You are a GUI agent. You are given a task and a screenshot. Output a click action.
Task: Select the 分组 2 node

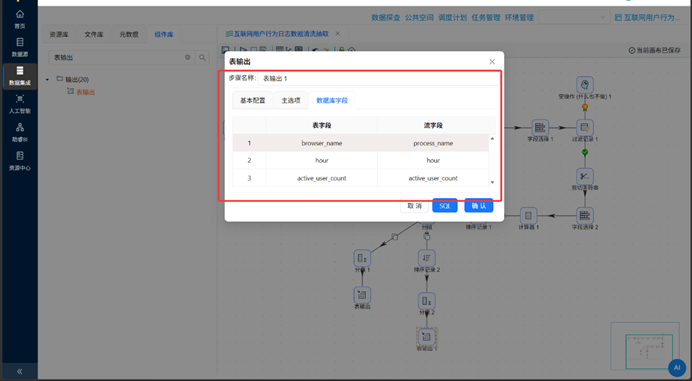click(427, 301)
